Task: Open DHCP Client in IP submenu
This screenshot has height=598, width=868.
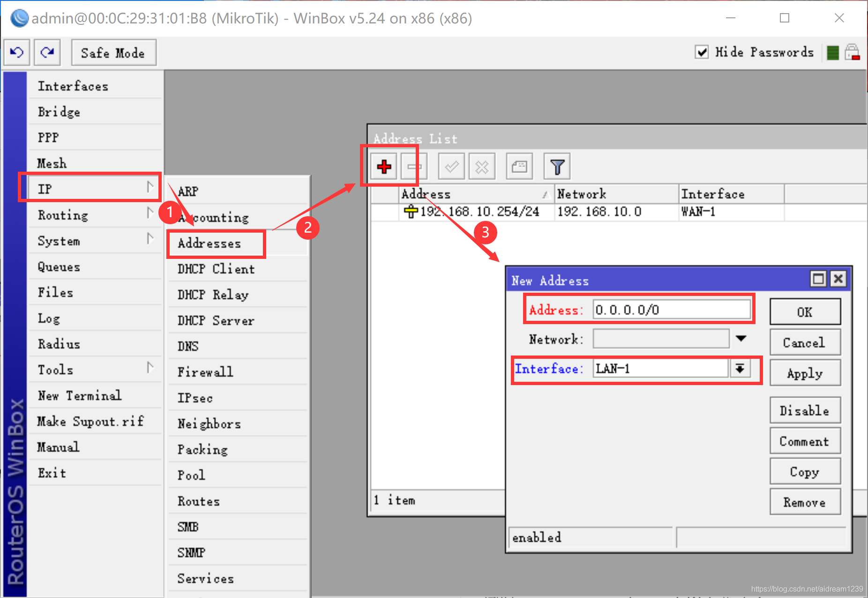Action: 238,269
